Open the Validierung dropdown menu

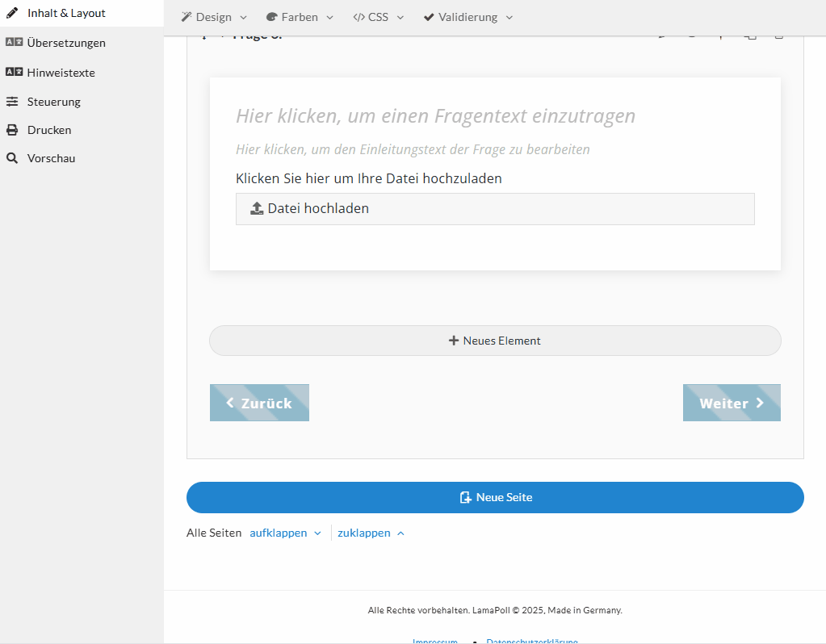[468, 17]
